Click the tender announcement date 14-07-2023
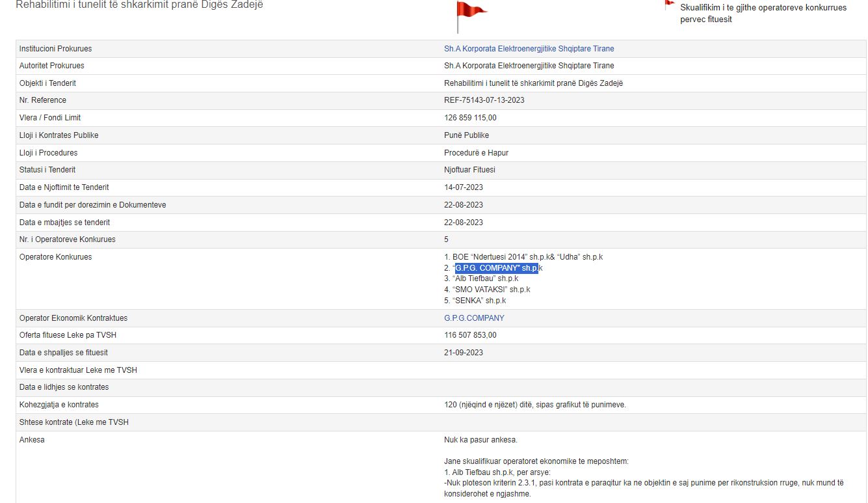 coord(463,187)
